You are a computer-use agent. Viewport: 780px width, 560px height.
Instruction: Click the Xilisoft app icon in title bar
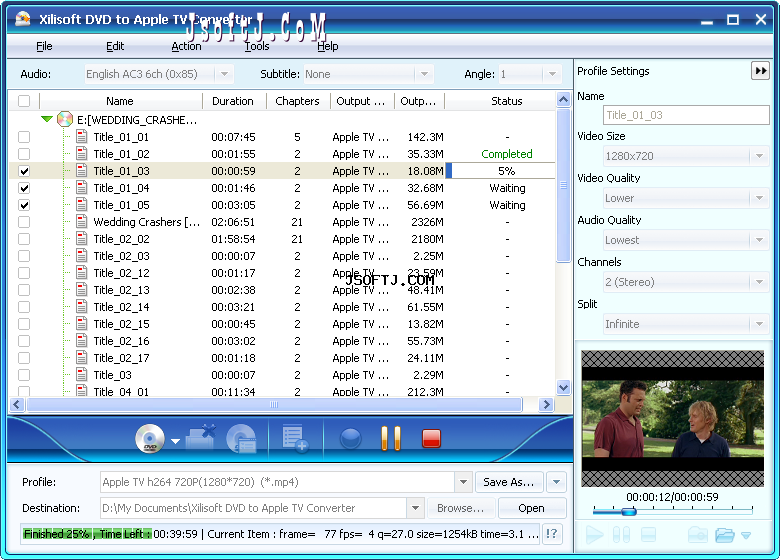click(22, 19)
